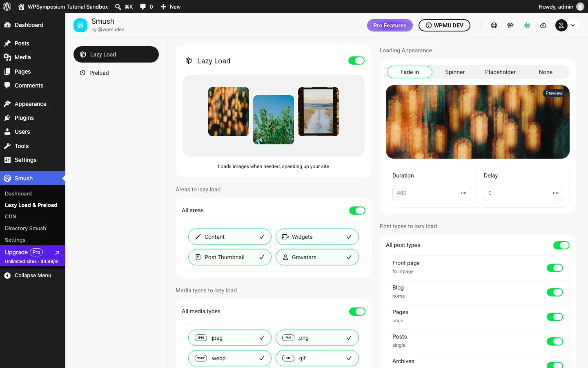Click the Smush logo icon in header
The height and width of the screenshot is (368, 588).
pos(80,25)
